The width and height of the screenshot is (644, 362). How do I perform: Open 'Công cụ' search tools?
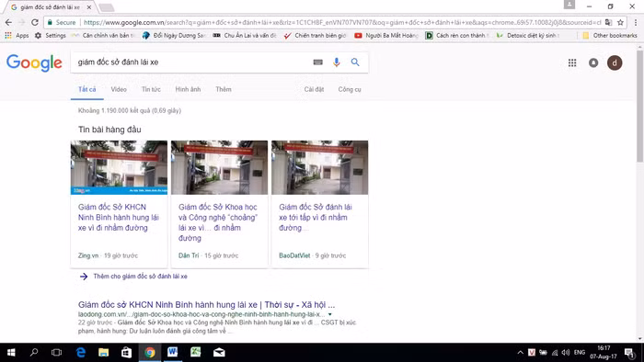pos(350,89)
